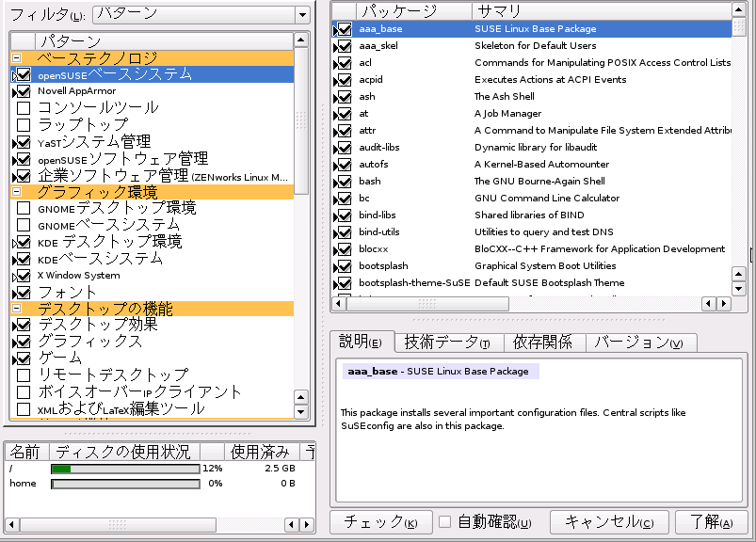Click autofs package status icon
756x542 pixels.
pos(343,165)
